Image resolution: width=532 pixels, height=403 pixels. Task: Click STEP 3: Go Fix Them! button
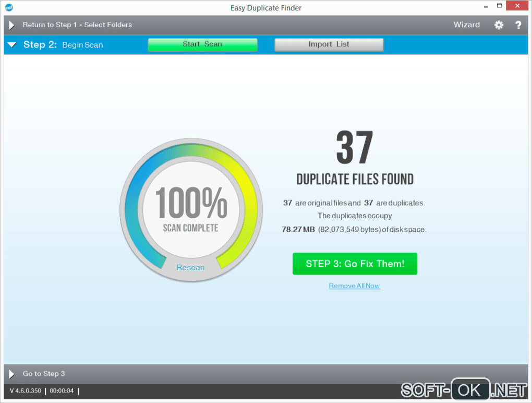tap(355, 264)
